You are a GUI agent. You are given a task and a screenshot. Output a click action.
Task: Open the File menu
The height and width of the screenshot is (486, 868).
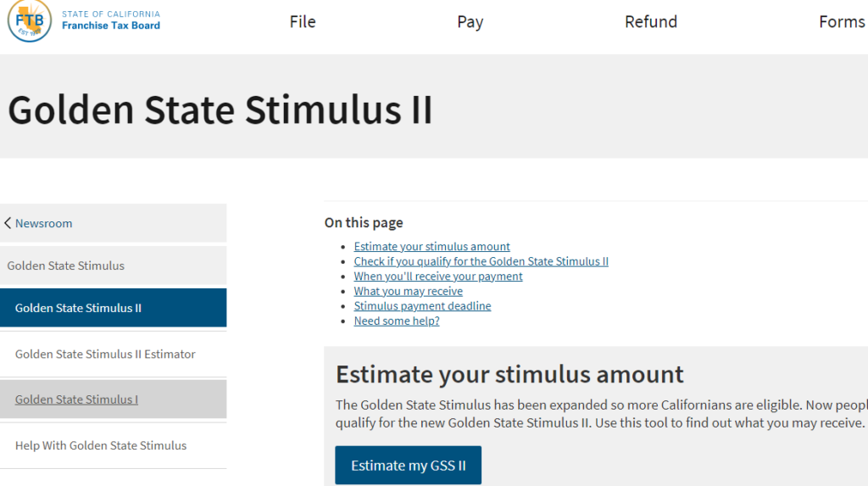coord(303,22)
